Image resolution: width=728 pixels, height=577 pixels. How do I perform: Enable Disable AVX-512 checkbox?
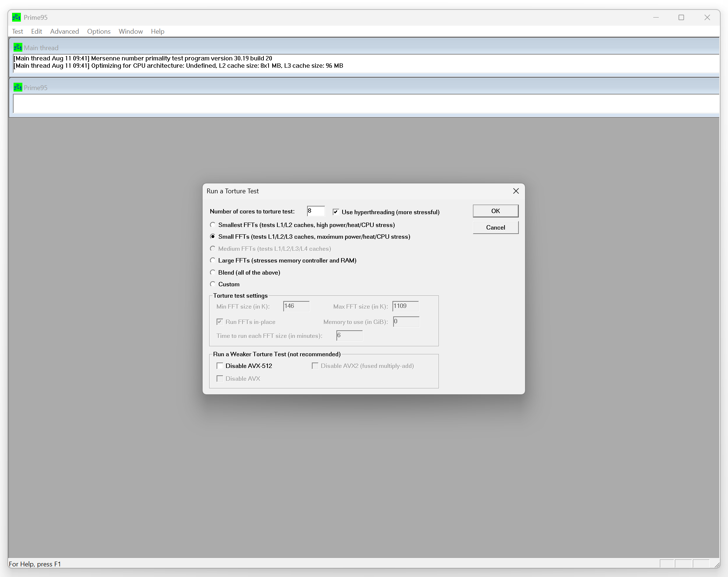(x=220, y=366)
